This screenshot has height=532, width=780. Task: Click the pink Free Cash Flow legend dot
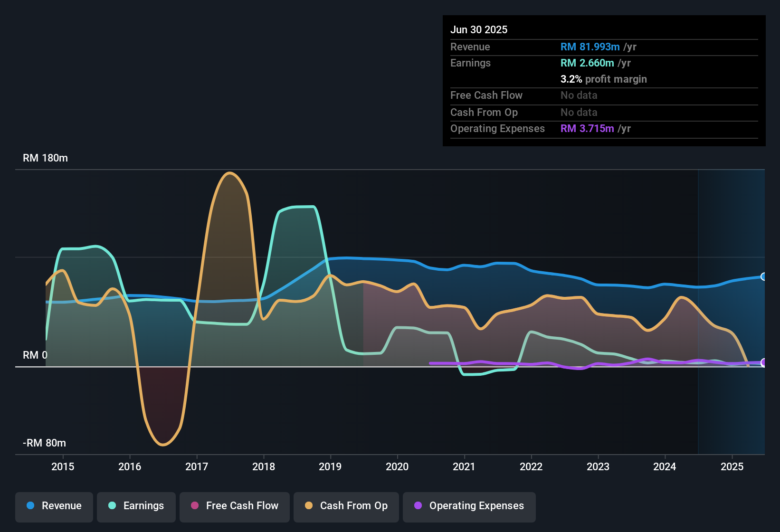[x=194, y=506]
